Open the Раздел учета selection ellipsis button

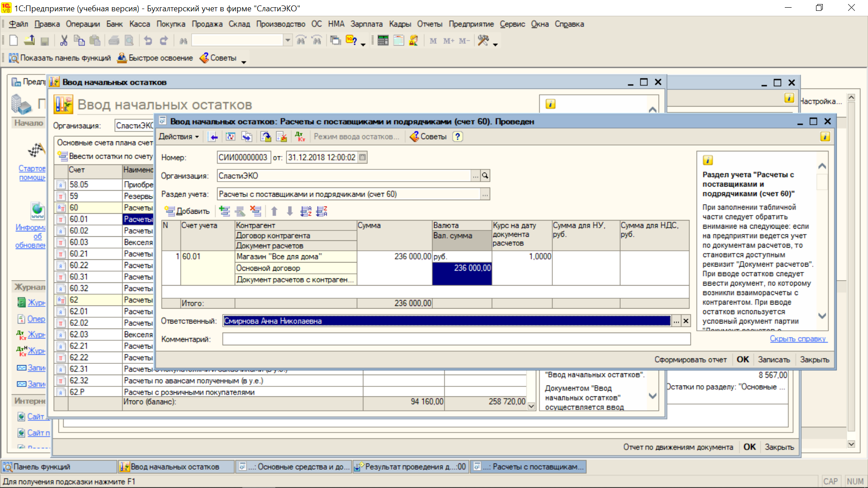coord(485,194)
